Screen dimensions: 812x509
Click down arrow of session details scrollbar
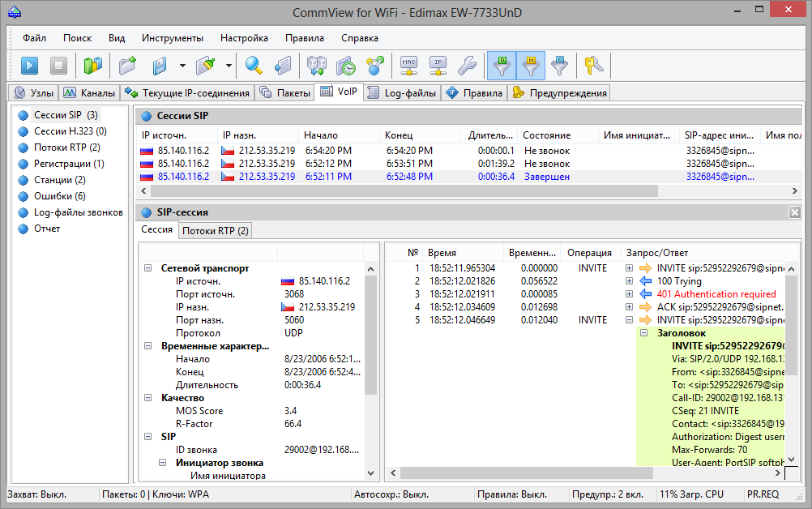(x=370, y=473)
